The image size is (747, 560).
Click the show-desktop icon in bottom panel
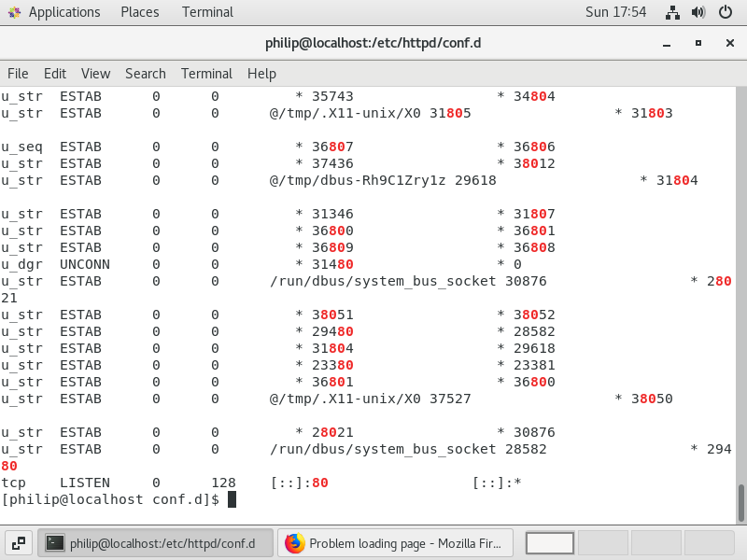click(x=19, y=543)
